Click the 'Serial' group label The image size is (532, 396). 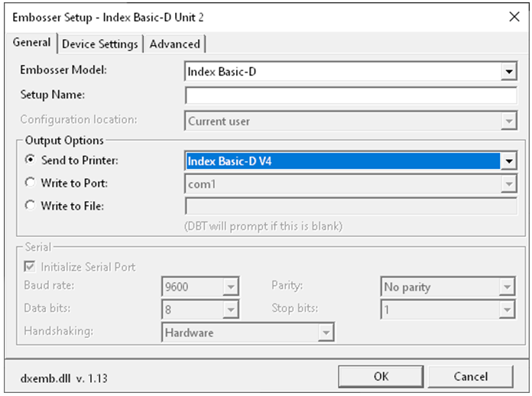click(x=38, y=247)
